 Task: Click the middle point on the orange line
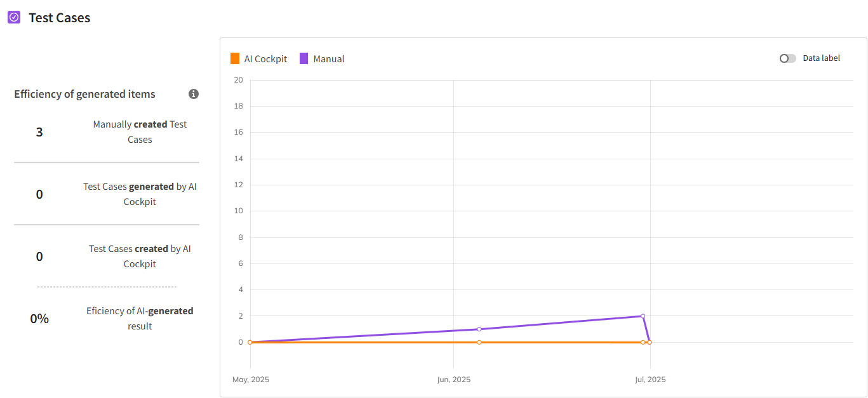479,342
